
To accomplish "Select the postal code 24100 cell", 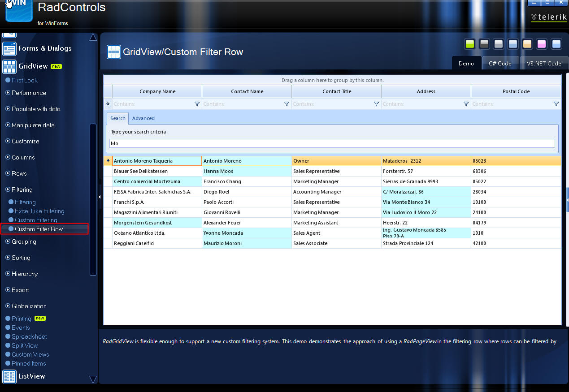I will click(x=516, y=212).
